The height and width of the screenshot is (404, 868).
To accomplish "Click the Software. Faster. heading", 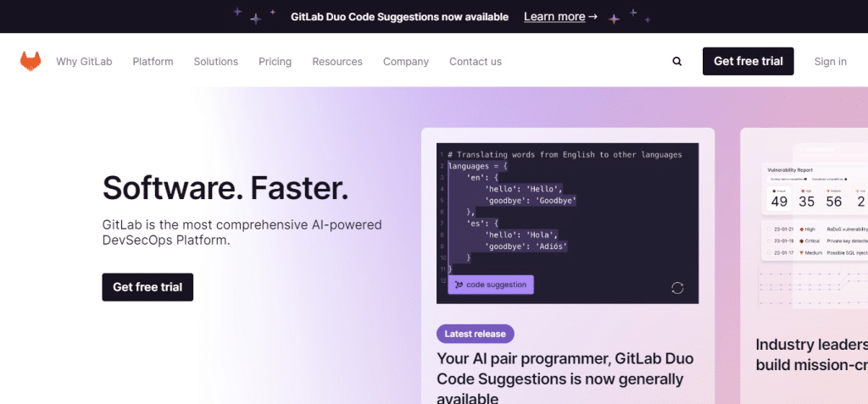I will (225, 188).
